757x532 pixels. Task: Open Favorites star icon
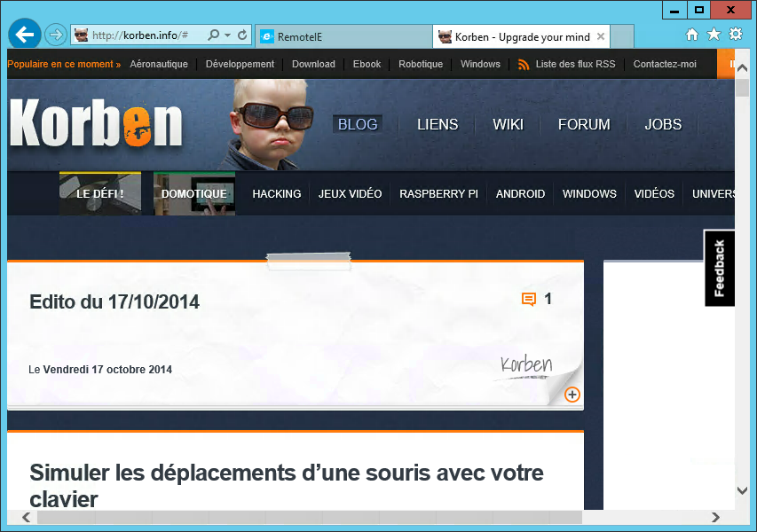[x=714, y=35]
